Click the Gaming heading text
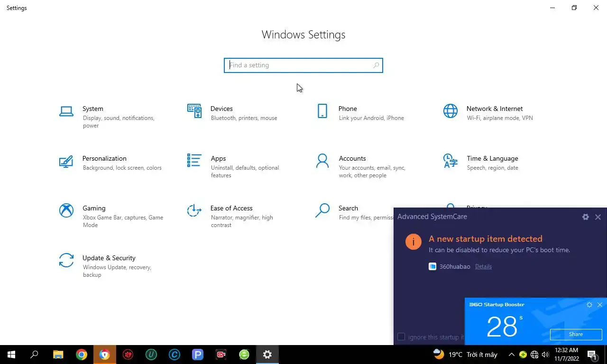This screenshot has width=607, height=364. (x=94, y=208)
